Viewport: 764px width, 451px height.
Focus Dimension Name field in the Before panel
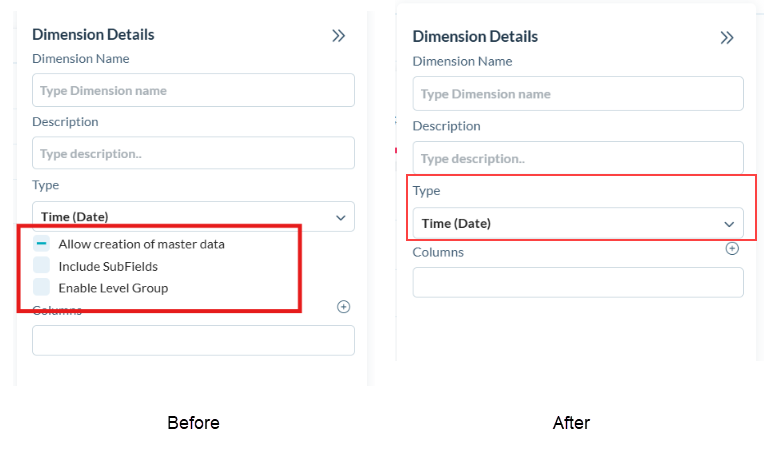193,90
